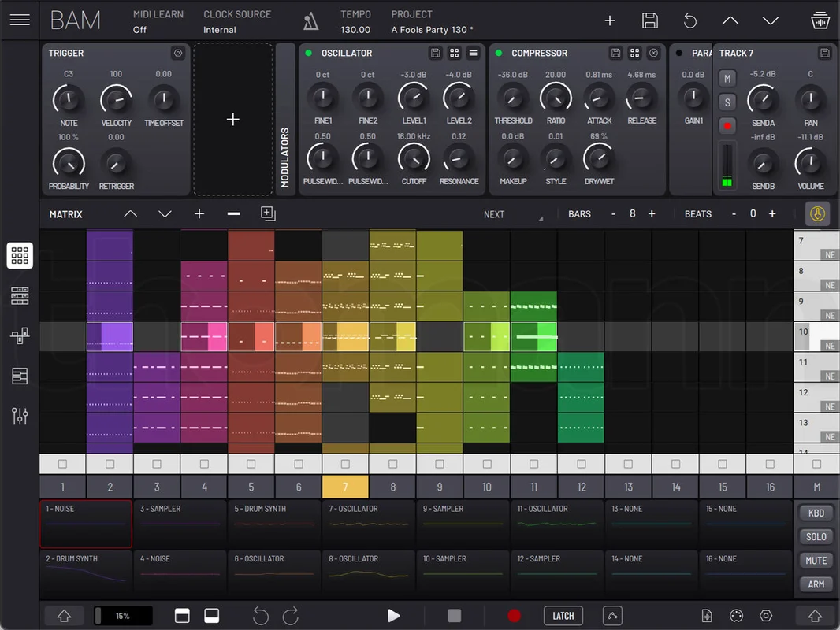Move matrix row down with chevron
This screenshot has height=630, width=840.
click(165, 214)
